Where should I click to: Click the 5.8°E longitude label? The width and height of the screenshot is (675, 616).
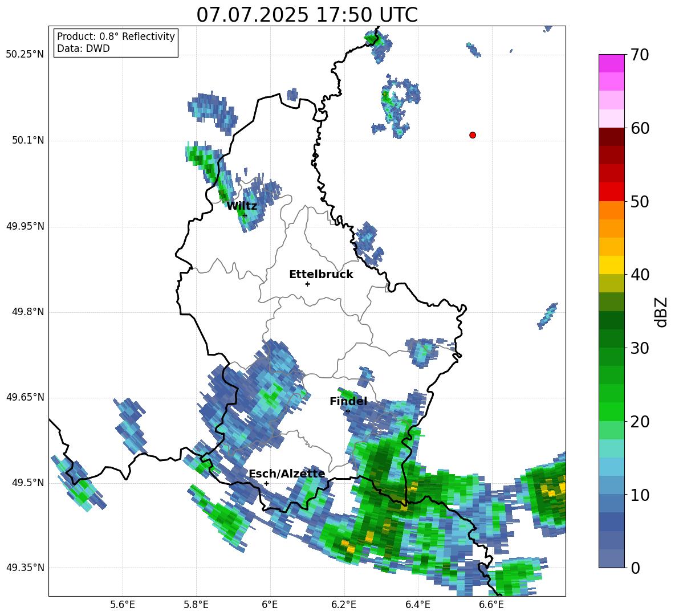[196, 605]
